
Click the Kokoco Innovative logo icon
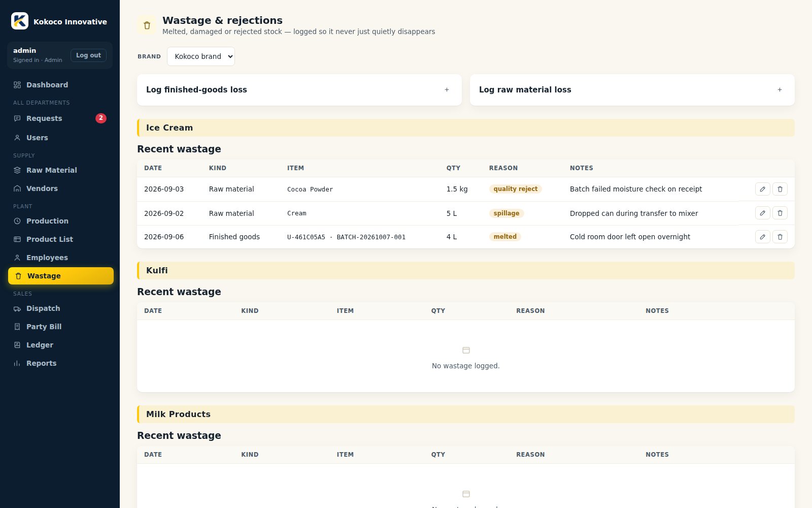point(20,21)
